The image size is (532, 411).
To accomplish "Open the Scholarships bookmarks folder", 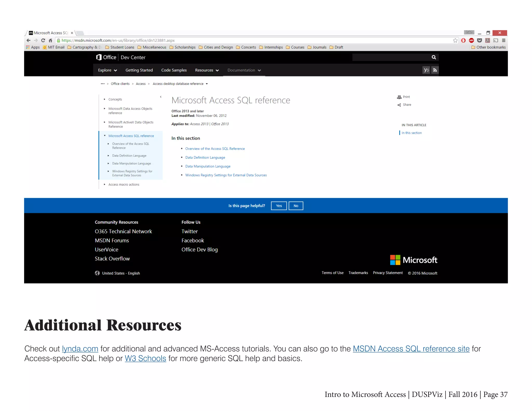I will 182,47.
